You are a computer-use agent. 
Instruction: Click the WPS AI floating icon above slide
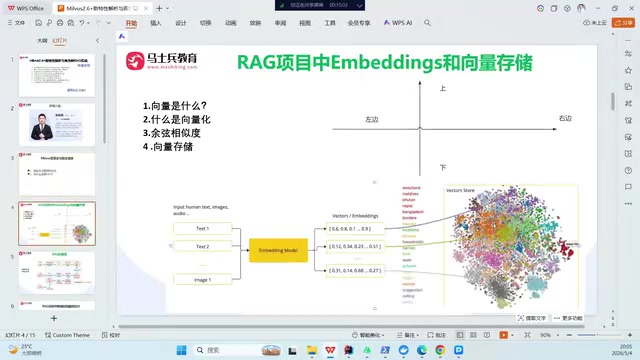point(122,36)
